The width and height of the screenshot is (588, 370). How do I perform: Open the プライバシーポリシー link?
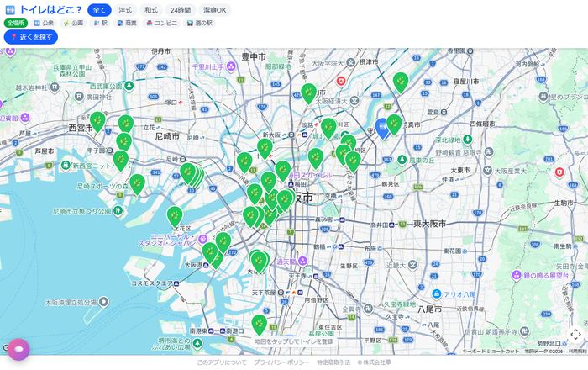coord(281,362)
